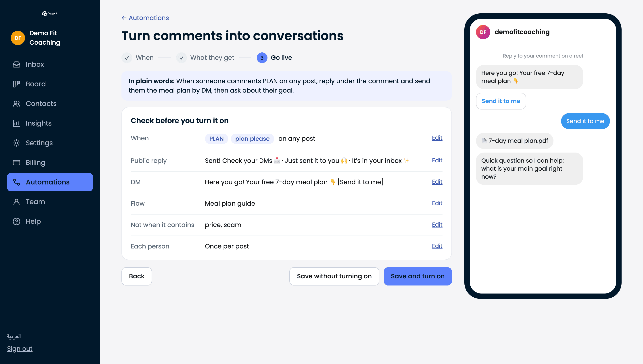Image resolution: width=643 pixels, height=364 pixels.
Task: Open the Contacts menu item
Action: 50,103
